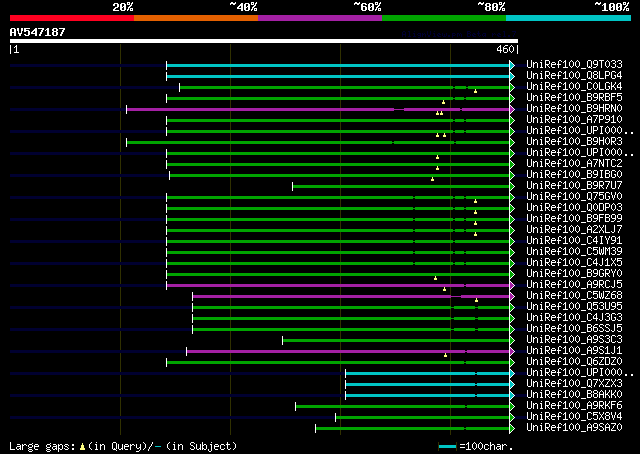
Task: Click the yellow gap marker under the C5WZ68 bar
Action: pos(476,300)
